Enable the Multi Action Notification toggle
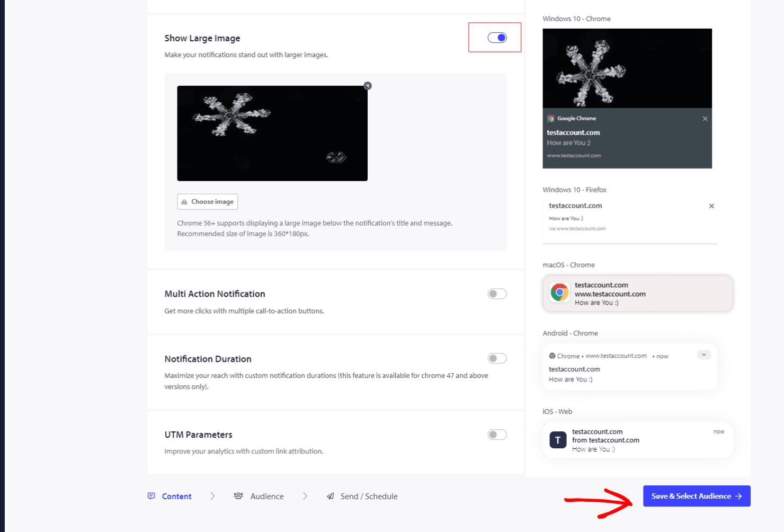This screenshot has height=532, width=784. coord(497,294)
